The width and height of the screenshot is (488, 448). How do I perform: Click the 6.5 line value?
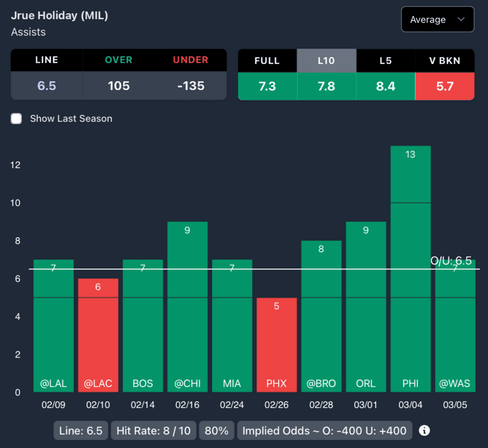[47, 86]
